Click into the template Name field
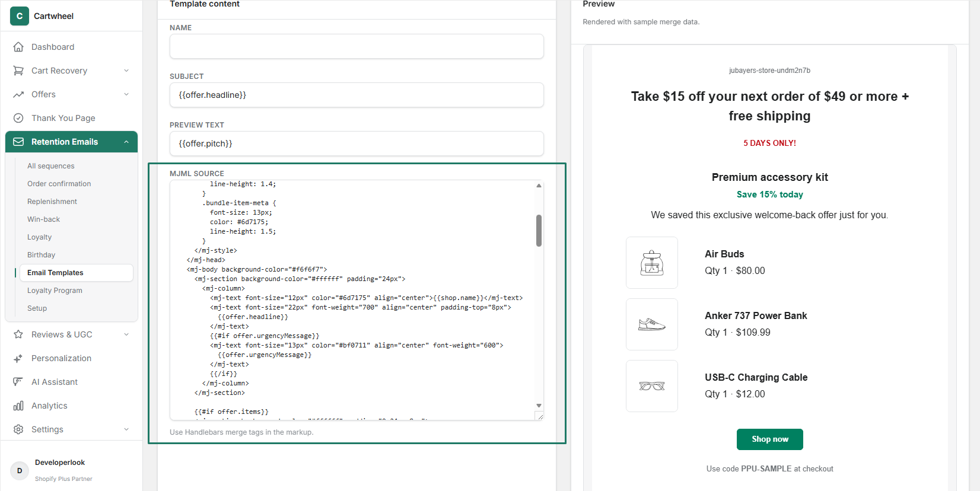 [x=357, y=46]
